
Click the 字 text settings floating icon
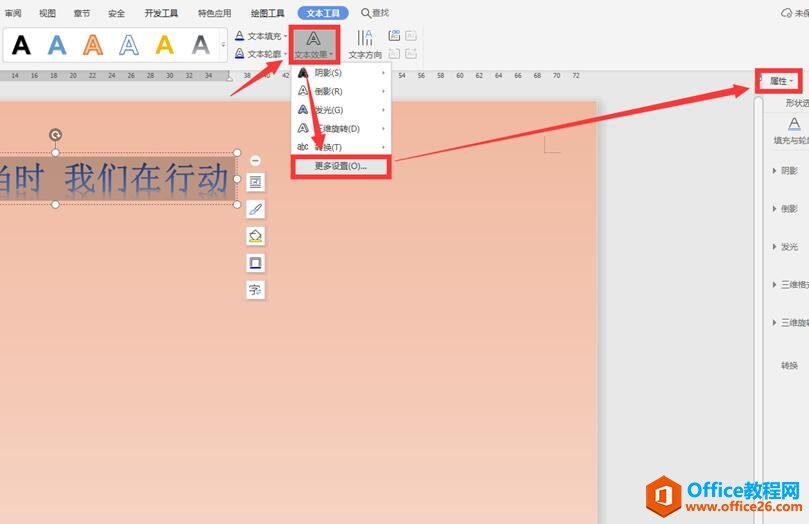click(x=255, y=290)
